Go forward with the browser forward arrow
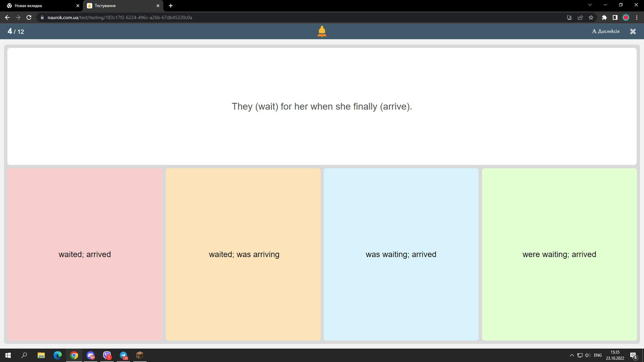The image size is (644, 362). pos(18,17)
